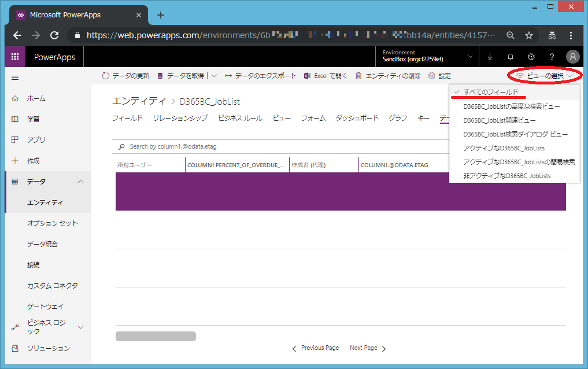This screenshot has height=369, width=588.
Task: Open オプション セット in the sidebar
Action: (x=53, y=223)
